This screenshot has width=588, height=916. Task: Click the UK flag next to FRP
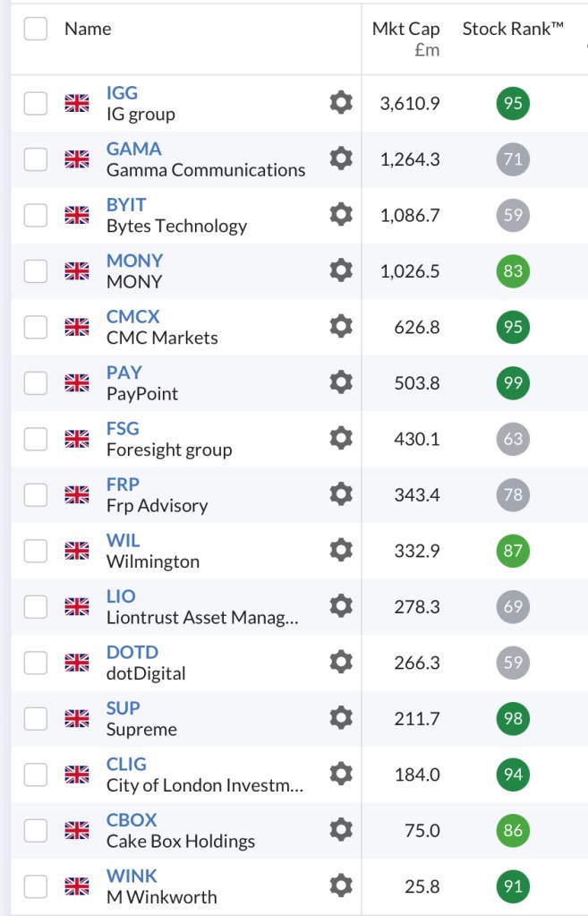pyautogui.click(x=77, y=495)
